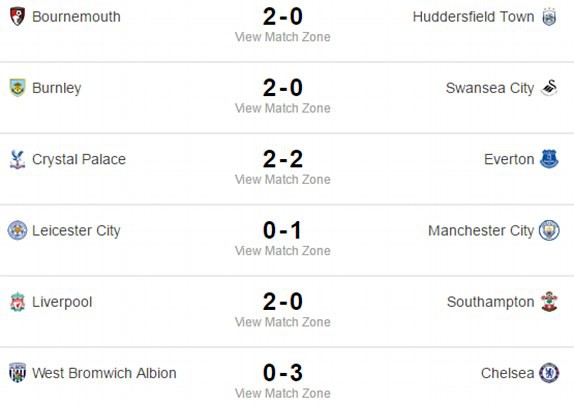Viewport: 574px width, 406px height.
Task: Click the Swansea City swan crest
Action: 549,88
